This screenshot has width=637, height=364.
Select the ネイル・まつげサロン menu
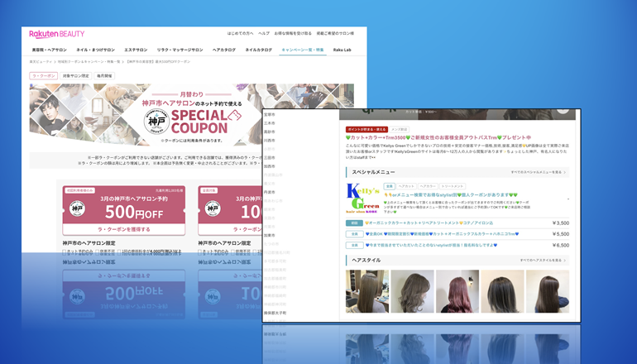tap(95, 50)
